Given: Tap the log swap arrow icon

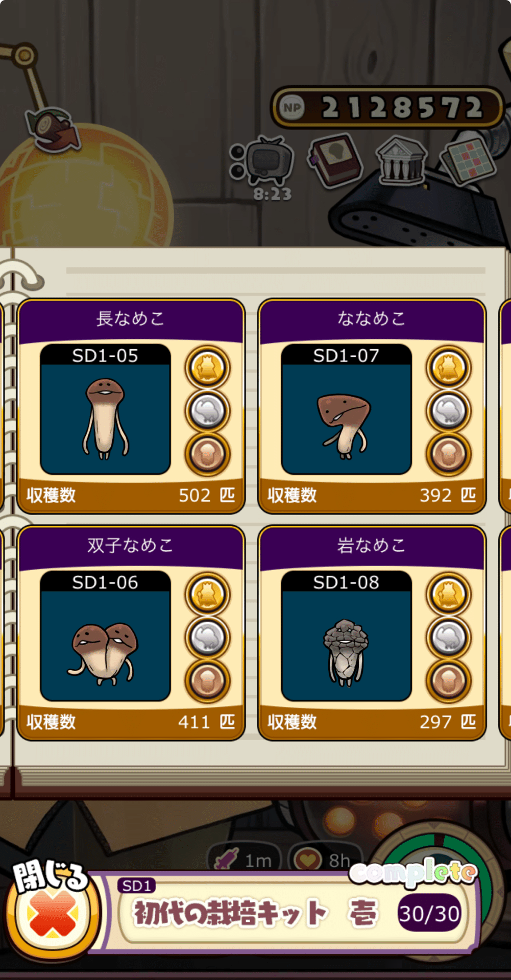Looking at the screenshot, I should tap(52, 129).
